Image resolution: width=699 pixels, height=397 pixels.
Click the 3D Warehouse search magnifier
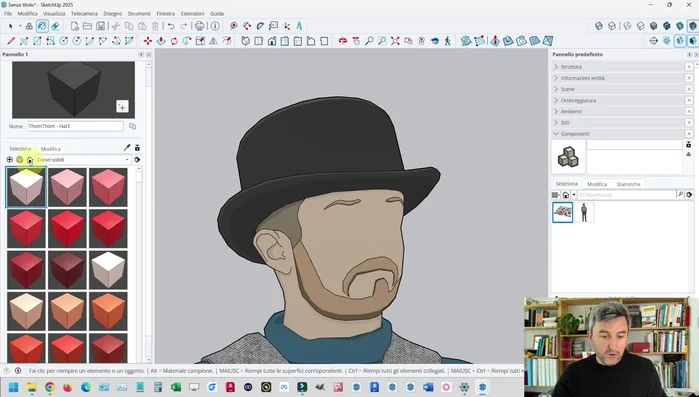[680, 195]
